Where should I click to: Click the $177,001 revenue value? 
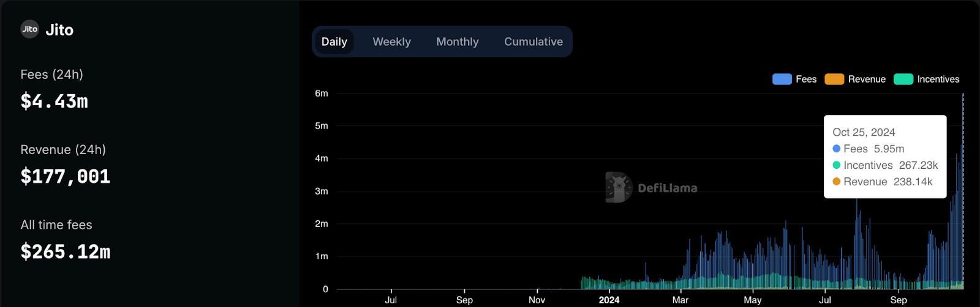(66, 177)
